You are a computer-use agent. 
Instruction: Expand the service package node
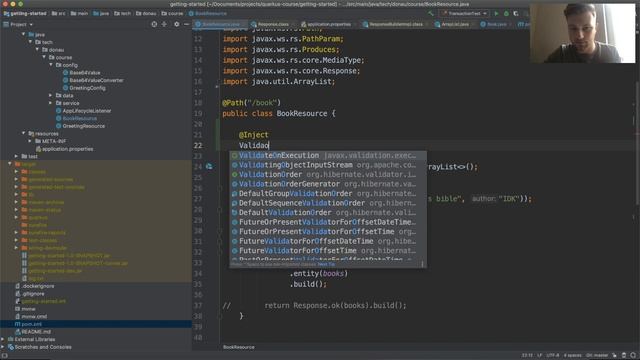(x=51, y=103)
